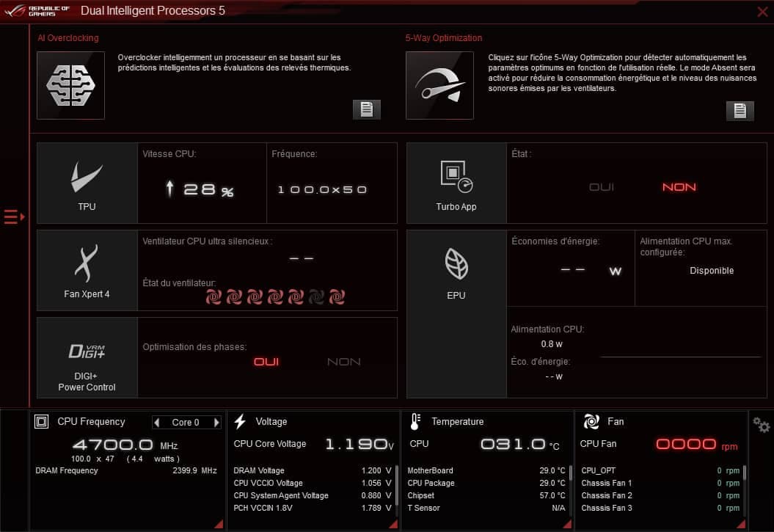
Task: Expand the left sidebar menu
Action: coord(14,216)
